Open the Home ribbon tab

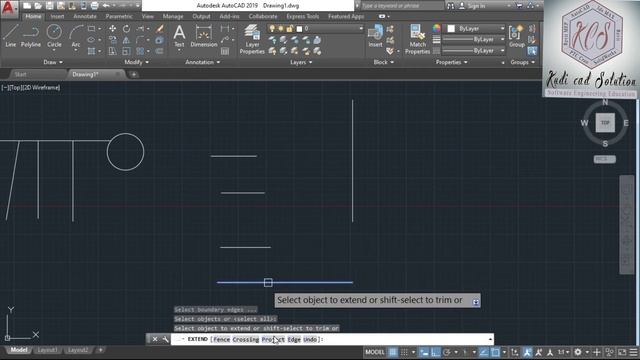coord(33,16)
